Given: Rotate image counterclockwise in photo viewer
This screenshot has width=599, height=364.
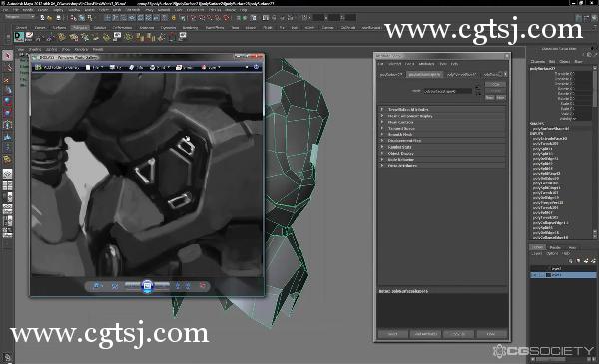Looking at the screenshot, I should click(x=178, y=286).
